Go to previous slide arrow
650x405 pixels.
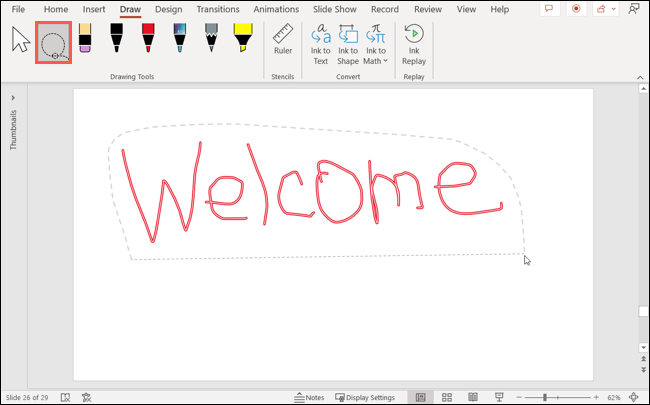643,359
